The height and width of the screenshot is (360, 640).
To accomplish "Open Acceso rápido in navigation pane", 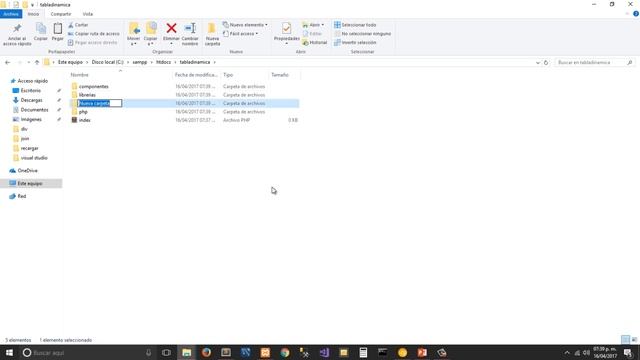I will point(32,81).
